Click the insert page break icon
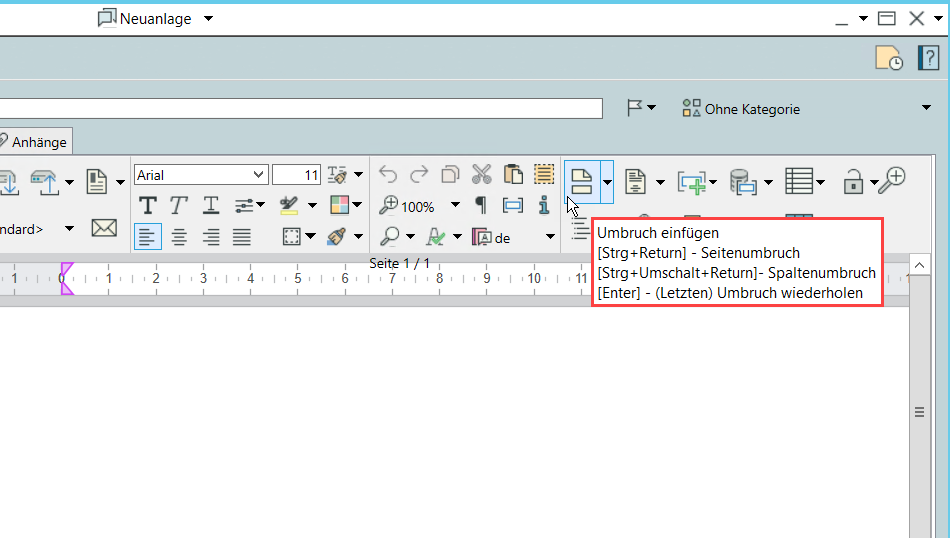 581,181
